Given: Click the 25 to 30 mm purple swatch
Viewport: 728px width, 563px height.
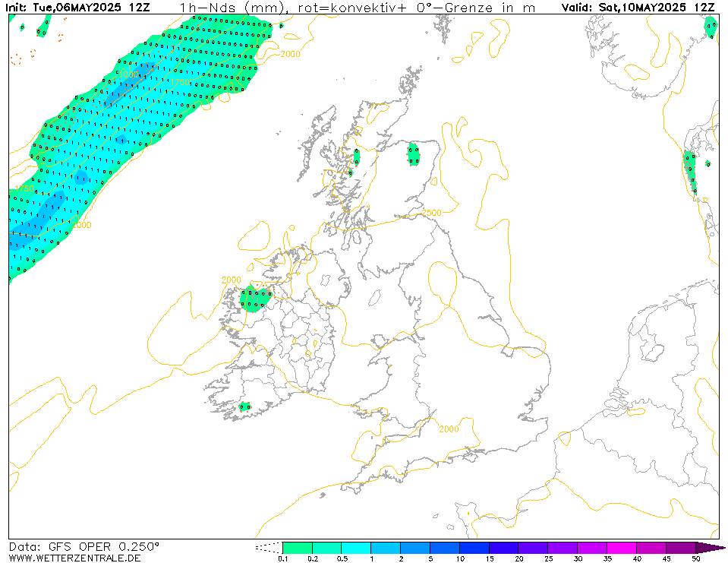Looking at the screenshot, I should click(563, 548).
